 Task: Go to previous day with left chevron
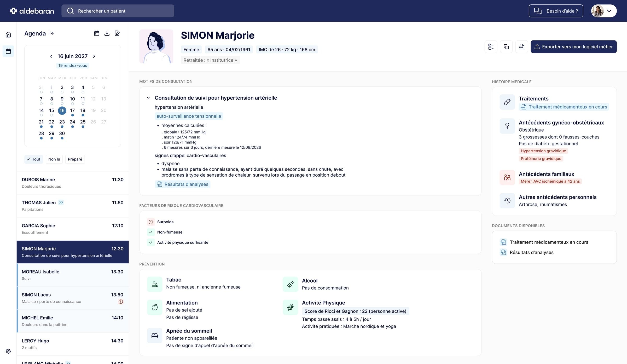51,56
